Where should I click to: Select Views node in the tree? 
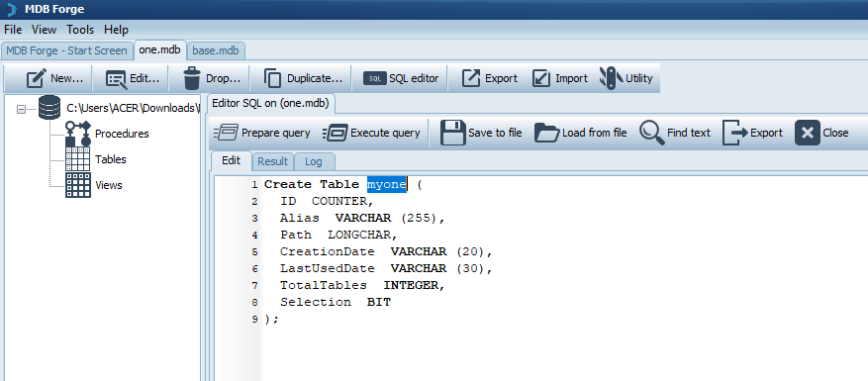pos(109,185)
